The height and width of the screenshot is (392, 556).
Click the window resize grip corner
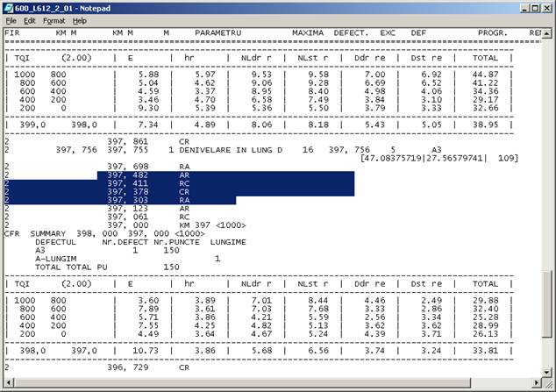548,384
